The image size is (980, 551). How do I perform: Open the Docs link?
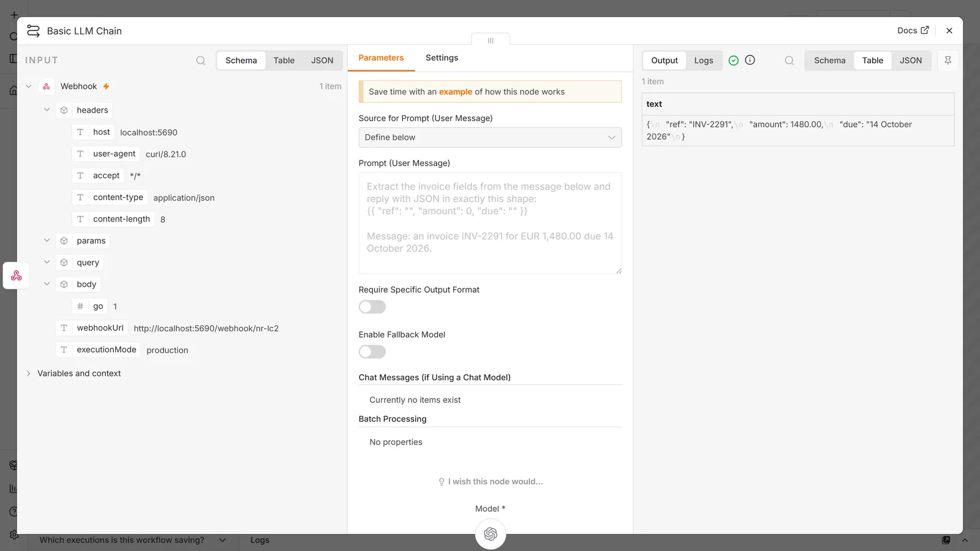913,31
